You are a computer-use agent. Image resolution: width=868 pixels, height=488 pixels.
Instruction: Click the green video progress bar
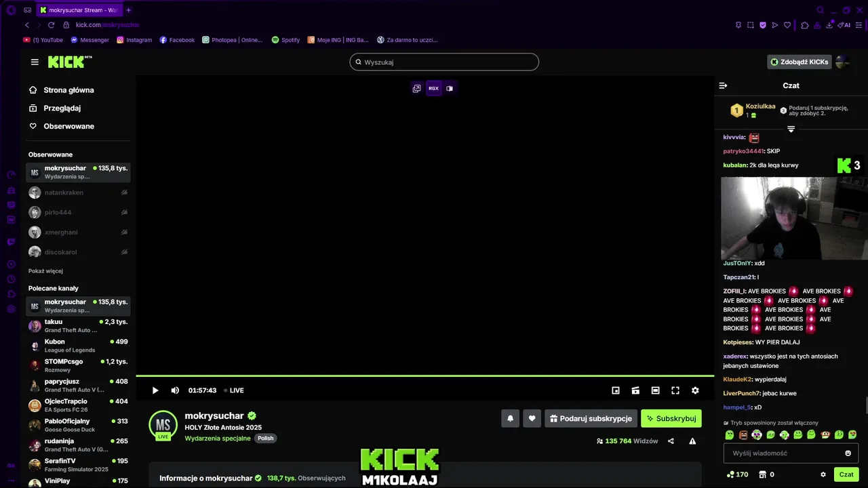[x=425, y=375]
